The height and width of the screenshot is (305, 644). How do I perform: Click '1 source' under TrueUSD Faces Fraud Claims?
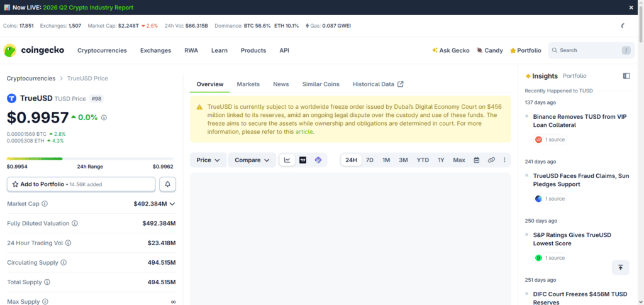pyautogui.click(x=550, y=199)
